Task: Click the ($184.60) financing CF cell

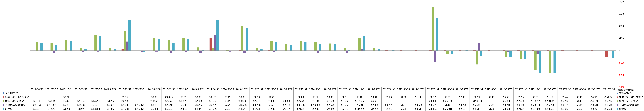Action: coord(535,109)
